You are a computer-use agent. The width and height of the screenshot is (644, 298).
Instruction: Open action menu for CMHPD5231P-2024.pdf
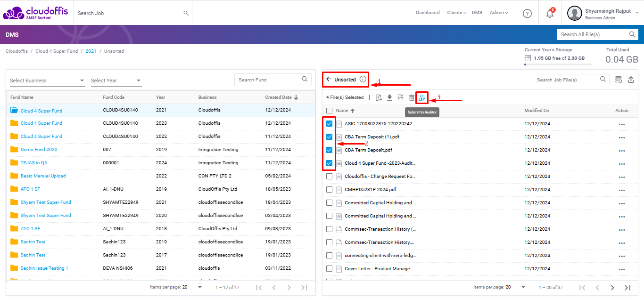[622, 190]
